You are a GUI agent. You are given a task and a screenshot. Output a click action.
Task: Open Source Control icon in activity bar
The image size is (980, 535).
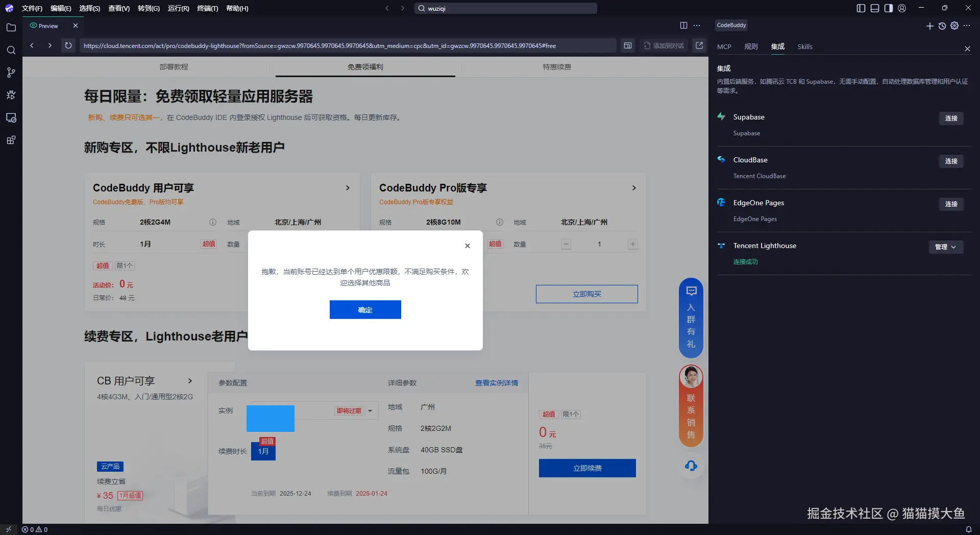point(11,72)
